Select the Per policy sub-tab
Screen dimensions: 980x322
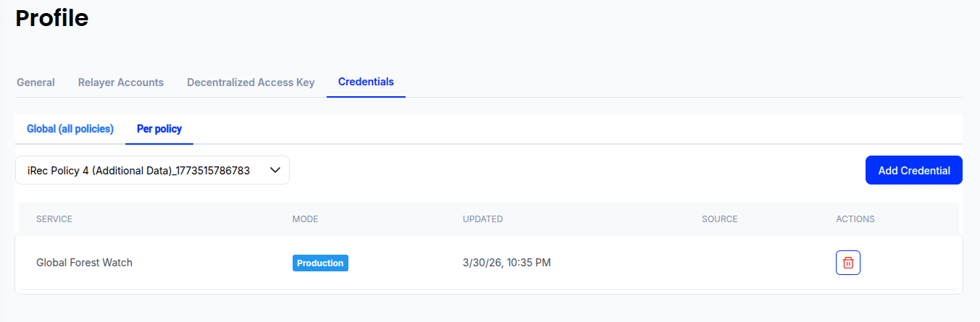(159, 129)
